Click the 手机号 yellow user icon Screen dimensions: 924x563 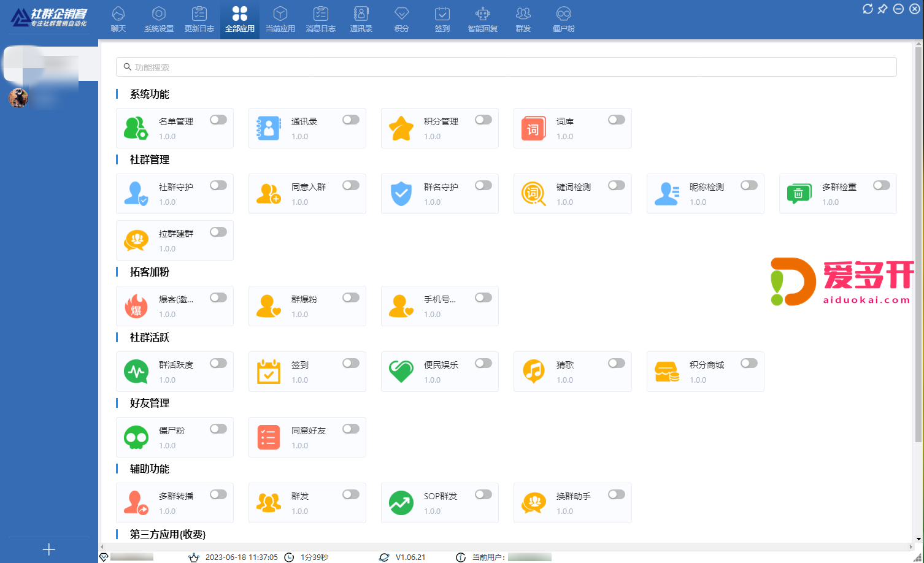click(401, 306)
